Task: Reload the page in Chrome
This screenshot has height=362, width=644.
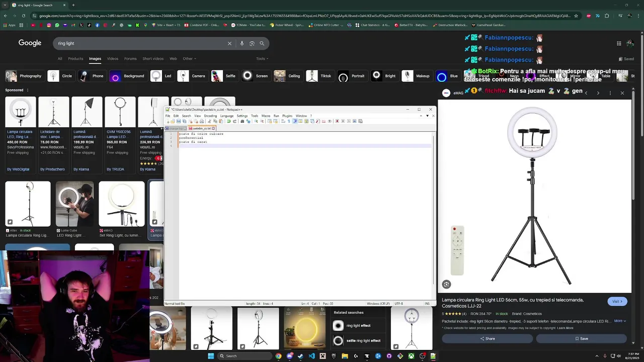Action: pos(23,16)
